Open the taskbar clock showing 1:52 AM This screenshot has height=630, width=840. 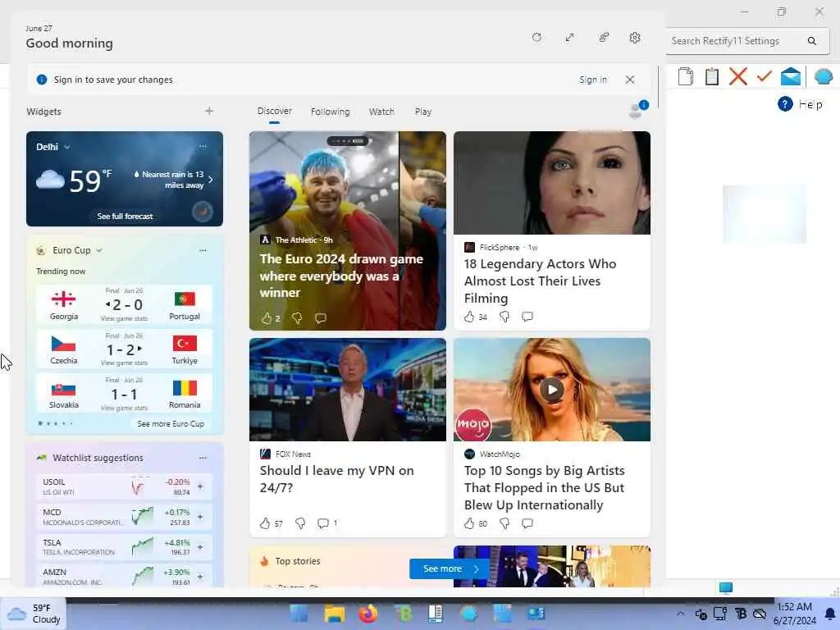[794, 614]
